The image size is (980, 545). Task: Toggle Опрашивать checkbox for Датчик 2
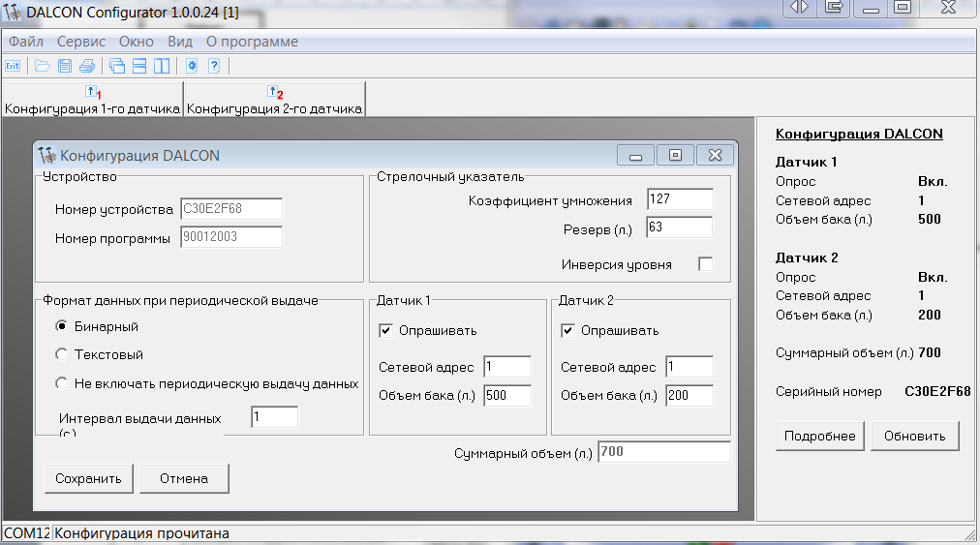(568, 331)
